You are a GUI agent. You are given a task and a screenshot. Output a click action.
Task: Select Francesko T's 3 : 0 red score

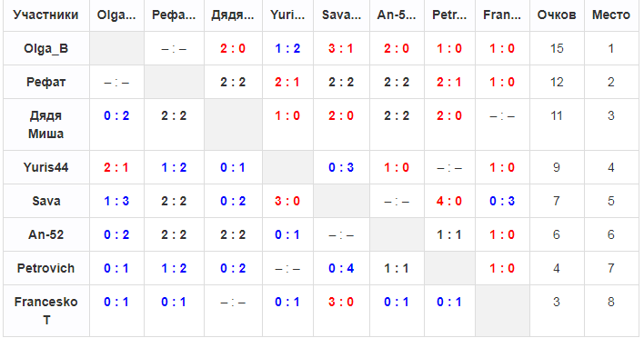coord(340,302)
